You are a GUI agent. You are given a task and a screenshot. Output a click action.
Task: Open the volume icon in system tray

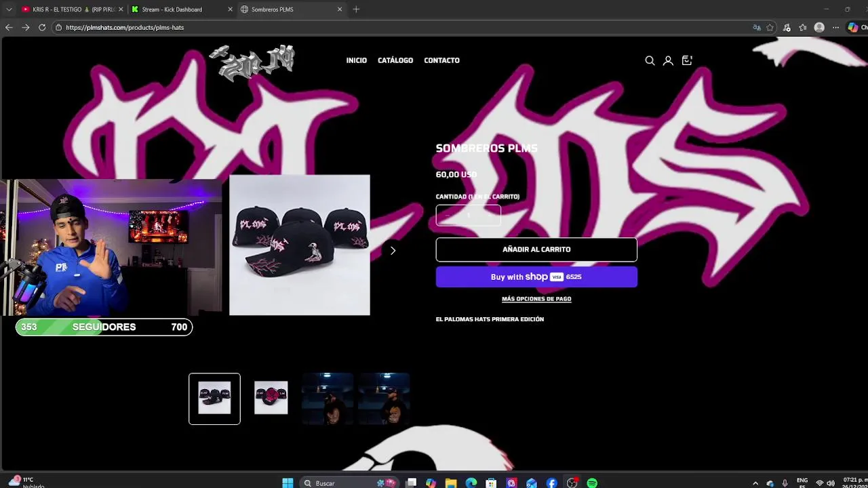click(831, 483)
